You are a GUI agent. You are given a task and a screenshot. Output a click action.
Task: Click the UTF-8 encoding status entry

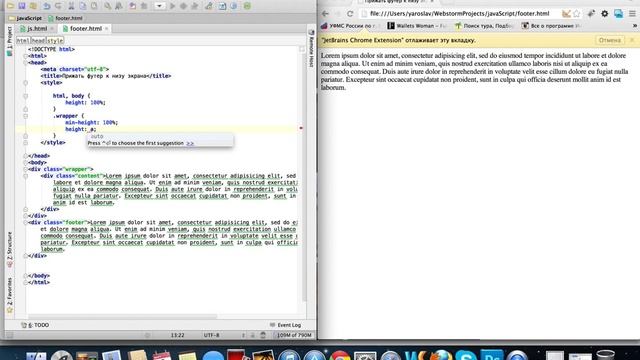click(211, 335)
